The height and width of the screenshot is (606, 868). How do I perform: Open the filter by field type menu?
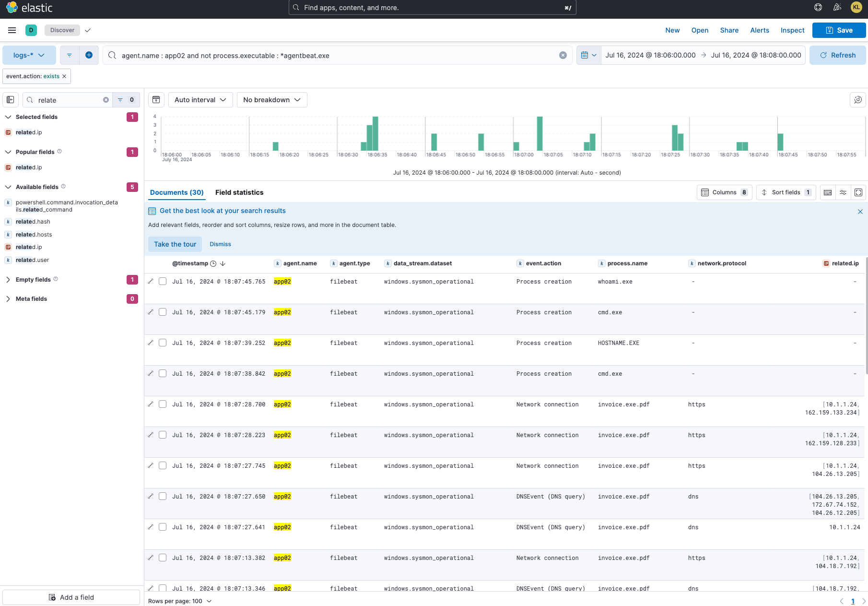126,100
